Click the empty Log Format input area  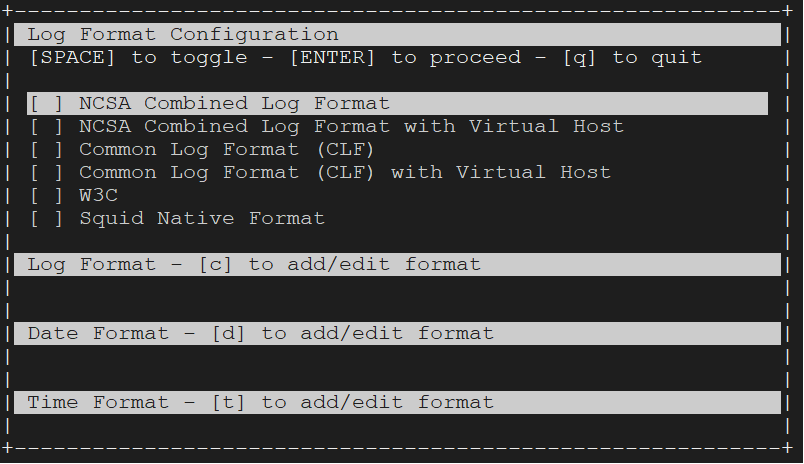[x=397, y=299]
